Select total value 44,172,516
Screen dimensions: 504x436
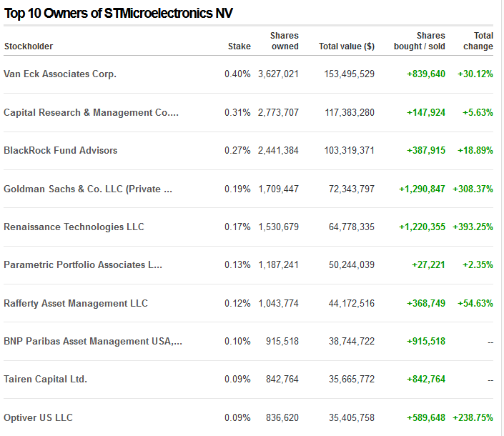352,303
